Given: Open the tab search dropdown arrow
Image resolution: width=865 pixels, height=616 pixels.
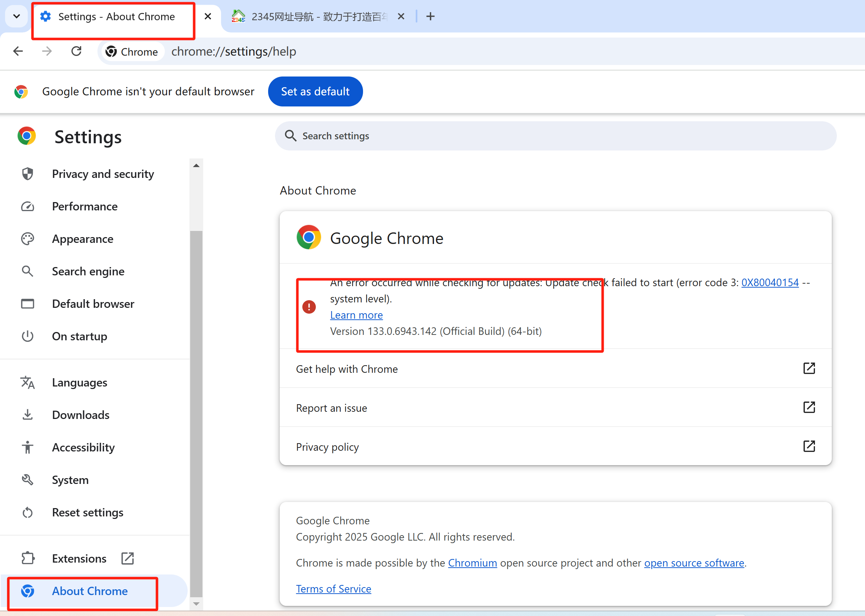Looking at the screenshot, I should (x=17, y=16).
